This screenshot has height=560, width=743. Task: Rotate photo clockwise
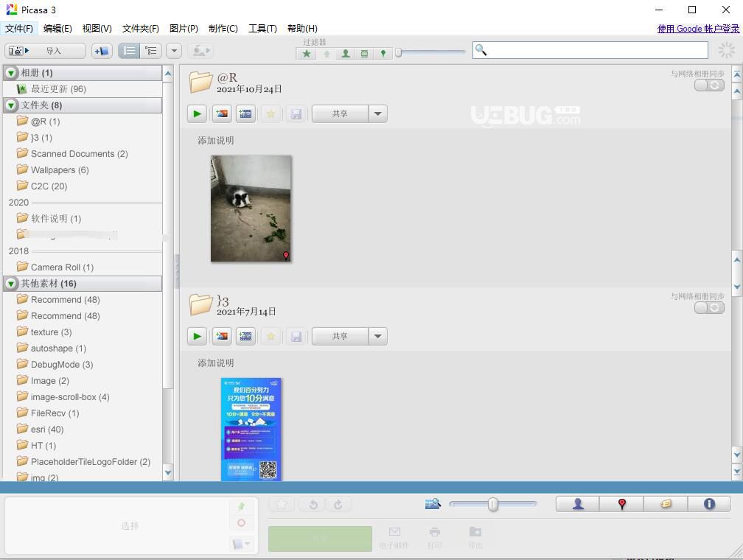tap(338, 505)
